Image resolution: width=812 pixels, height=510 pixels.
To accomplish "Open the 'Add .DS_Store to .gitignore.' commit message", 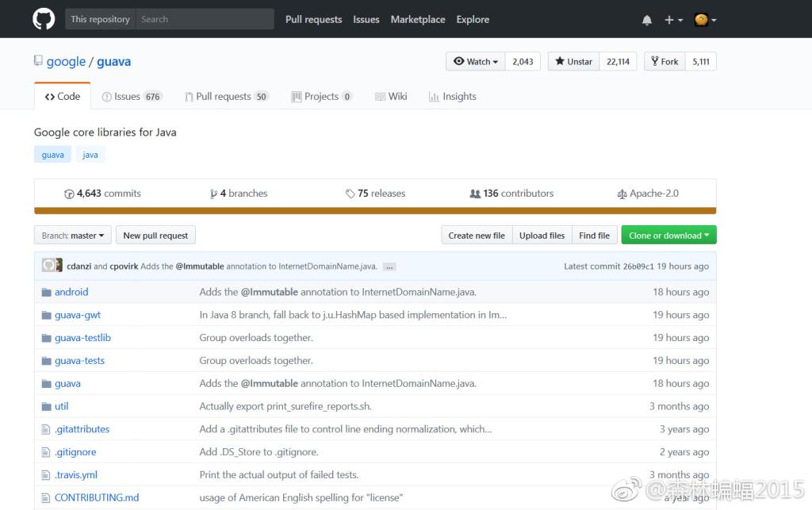I will pos(259,452).
